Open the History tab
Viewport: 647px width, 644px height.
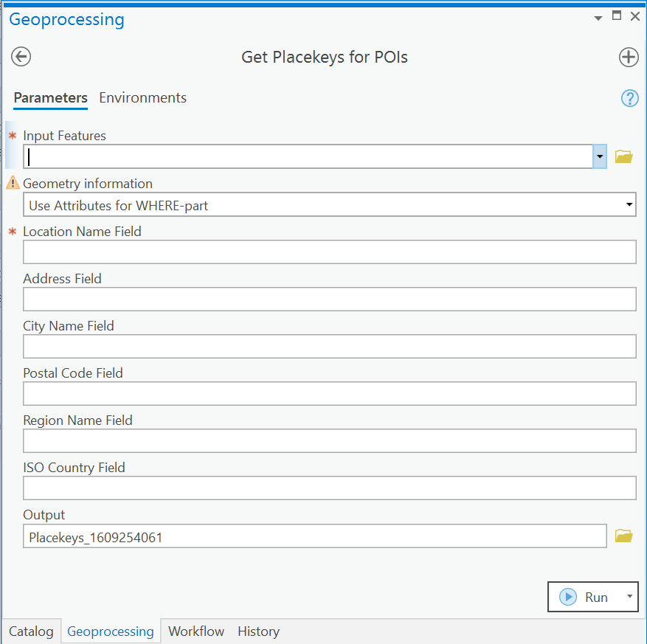(259, 631)
